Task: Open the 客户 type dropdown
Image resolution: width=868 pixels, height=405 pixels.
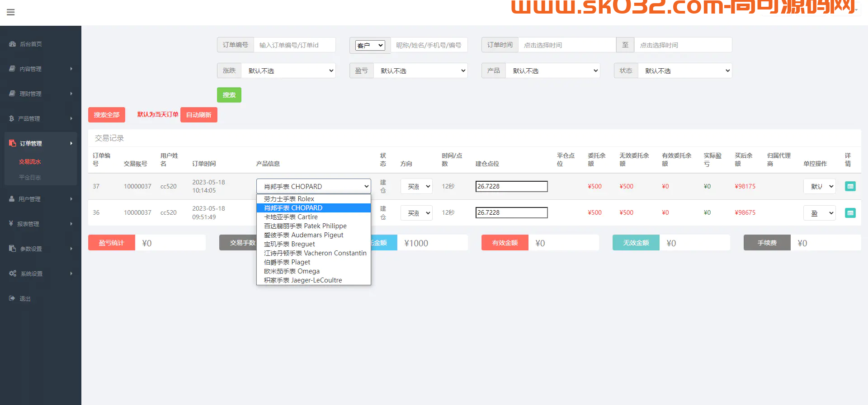Action: click(x=370, y=45)
